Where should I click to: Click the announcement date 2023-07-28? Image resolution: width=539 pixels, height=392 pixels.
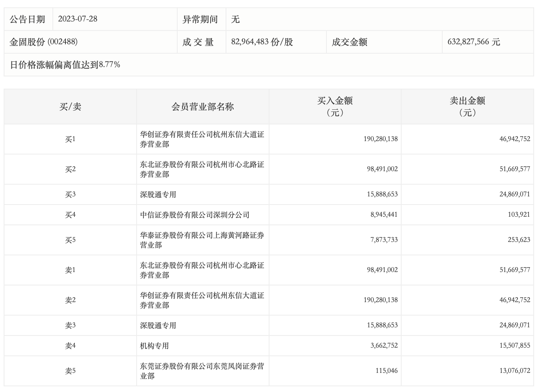[x=78, y=19]
